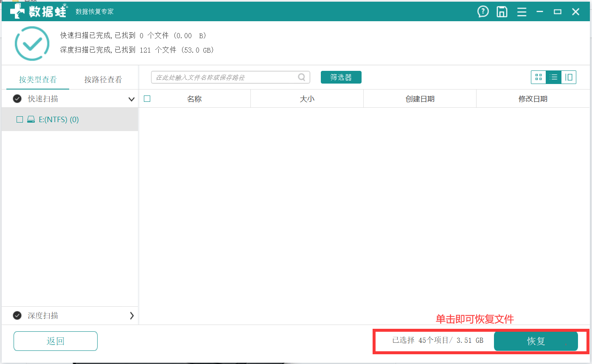This screenshot has width=592, height=364.
Task: Click the green scan completed checkmark circle
Action: coord(32,43)
